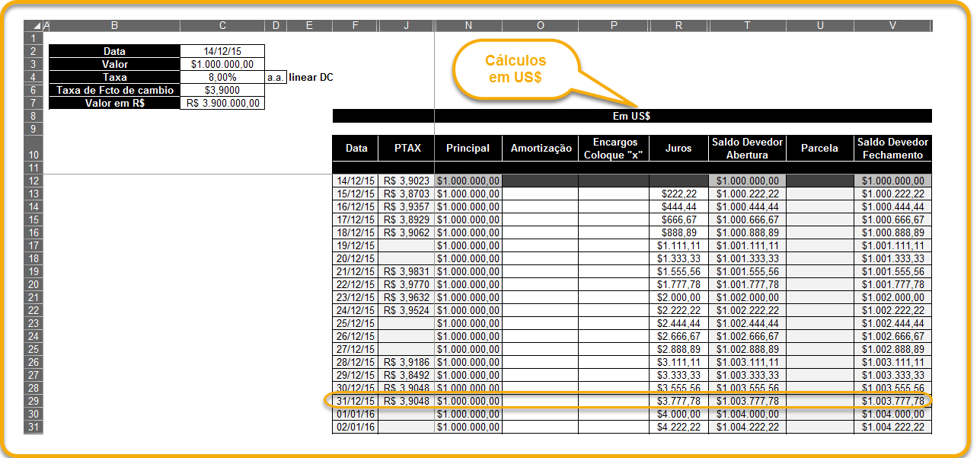The height and width of the screenshot is (458, 980).
Task: Click the 'a.a.' cell
Action: click(275, 77)
